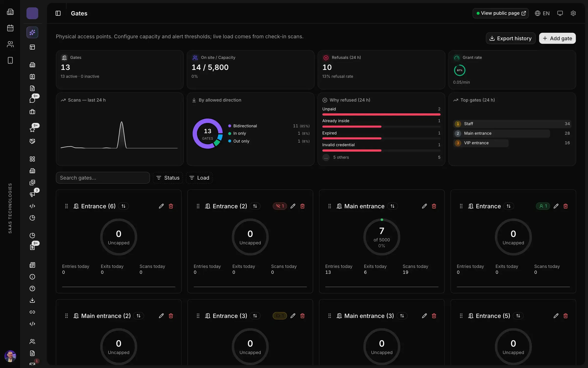Focus the Search gates input field

[x=103, y=178]
